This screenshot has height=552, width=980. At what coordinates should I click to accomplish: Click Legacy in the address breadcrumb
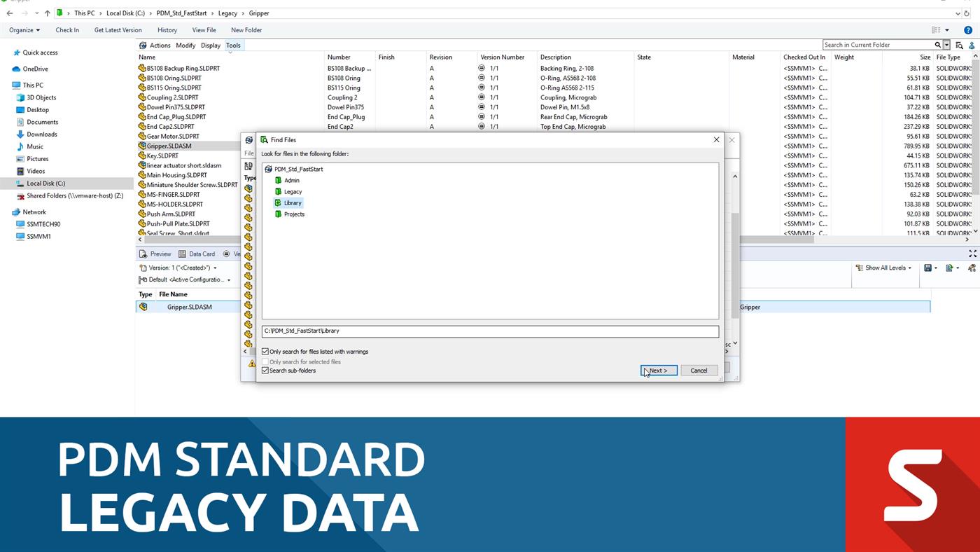click(227, 13)
